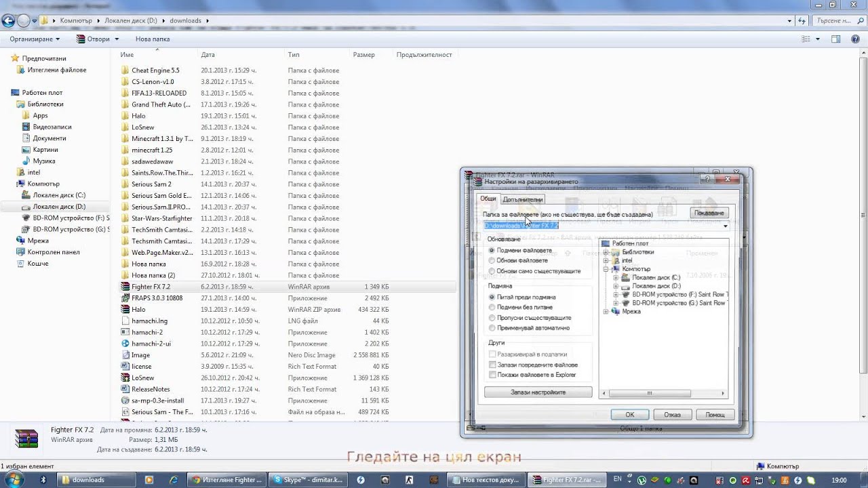Open Skype from the taskbar
Image resolution: width=868 pixels, height=488 pixels.
[x=309, y=480]
